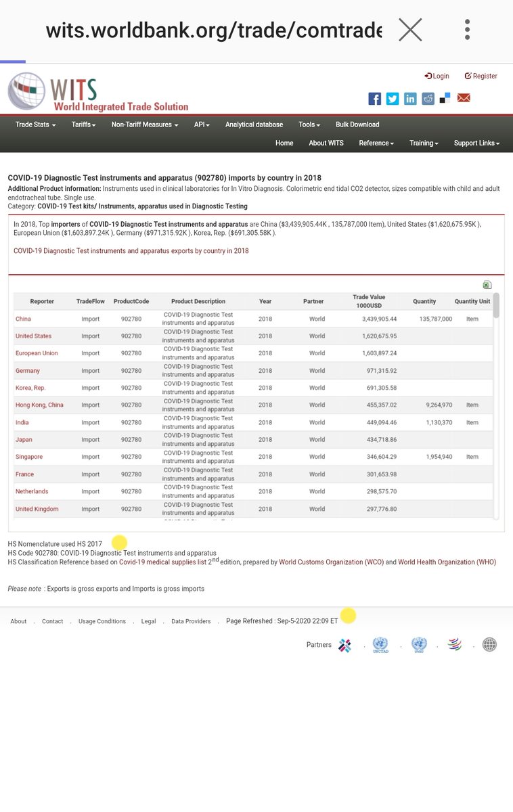Tap the address bar URL
Screen dimensions: 513x812
tap(214, 30)
